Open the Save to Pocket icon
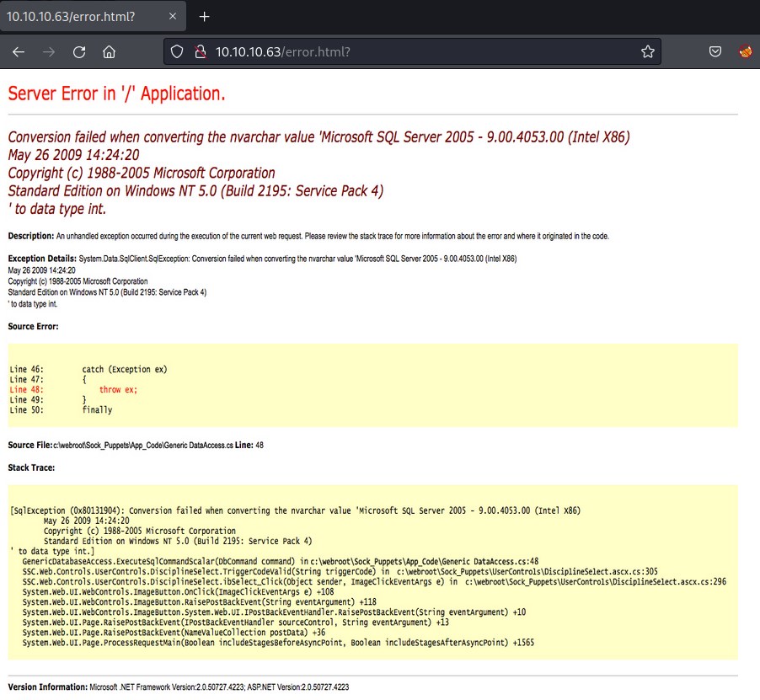The width and height of the screenshot is (760, 700). tap(715, 51)
